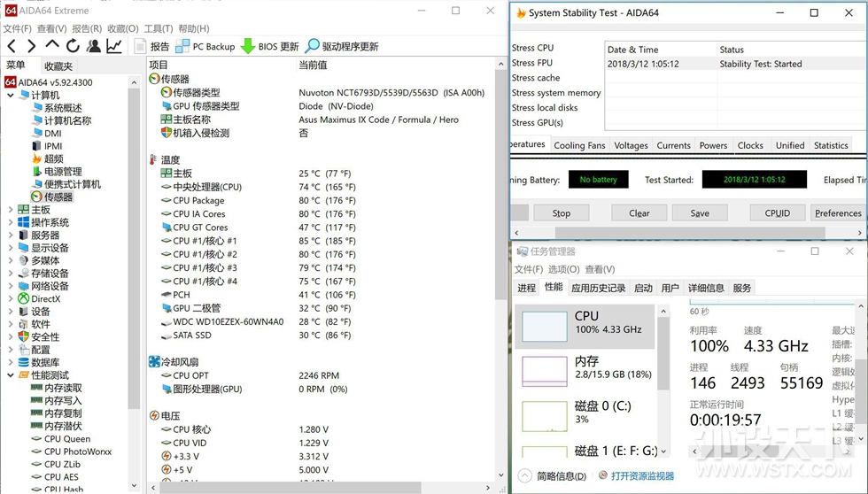Switch to Statistics tab

831,145
